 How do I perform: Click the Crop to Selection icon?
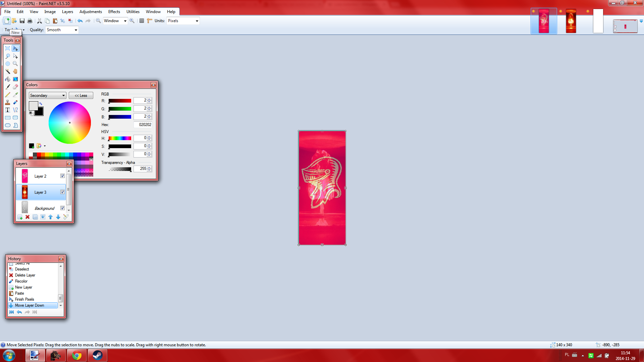coord(62,21)
